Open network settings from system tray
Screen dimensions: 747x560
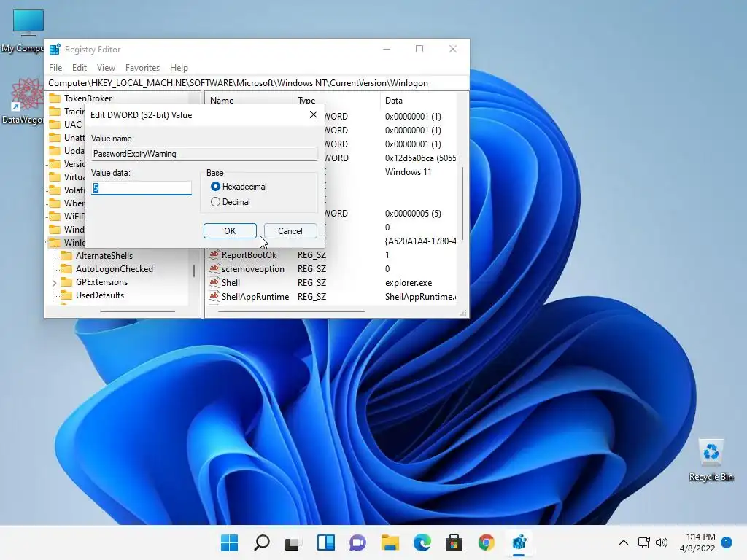[643, 542]
